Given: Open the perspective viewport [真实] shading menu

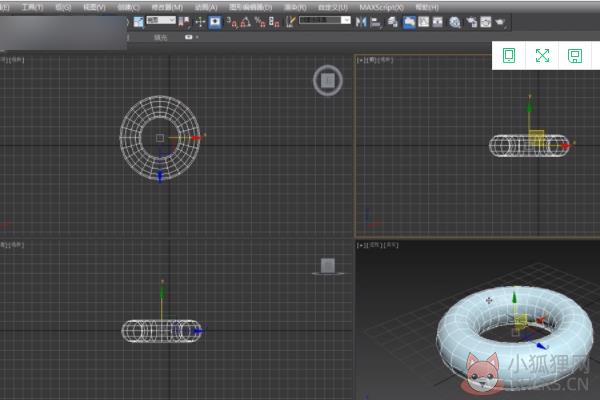Looking at the screenshot, I should pos(391,245).
